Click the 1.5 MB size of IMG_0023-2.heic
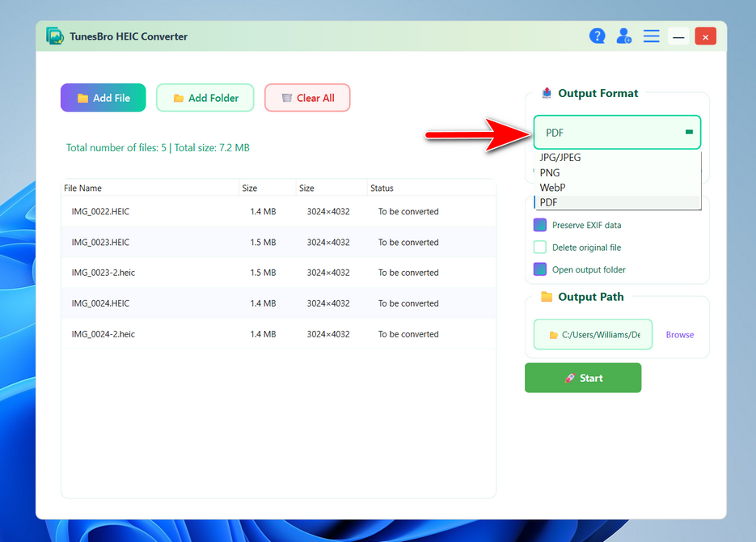Screen dimensions: 756x542 click(x=263, y=273)
